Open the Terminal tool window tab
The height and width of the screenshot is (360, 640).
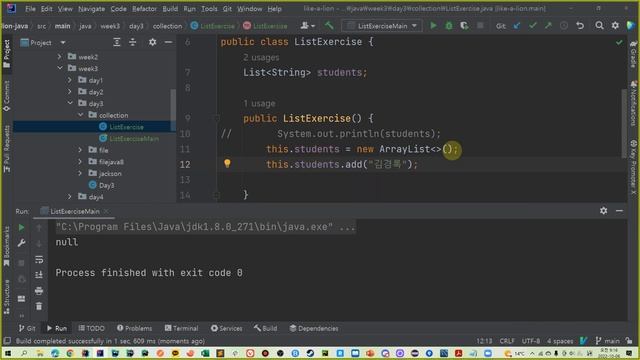click(x=182, y=328)
